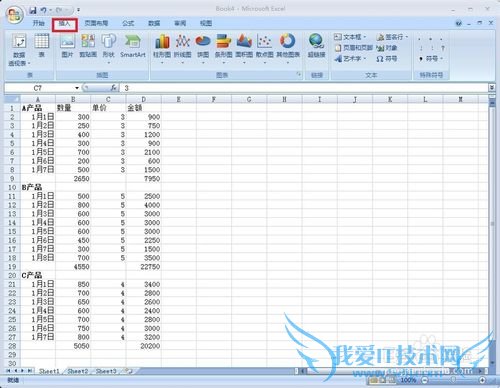Insert Header and Footer (页眉和页脚)

click(x=353, y=48)
